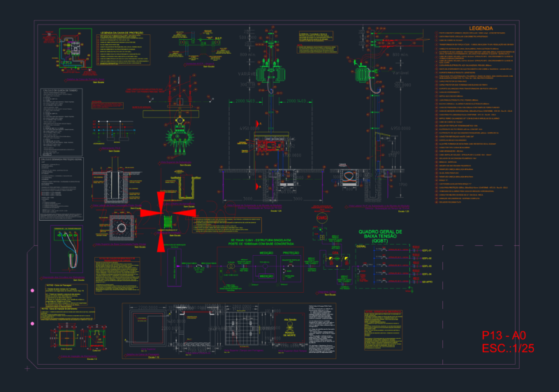Select the 'ESC.:1/25' scale text
Image resolution: width=559 pixels, height=392 pixels.
point(508,349)
